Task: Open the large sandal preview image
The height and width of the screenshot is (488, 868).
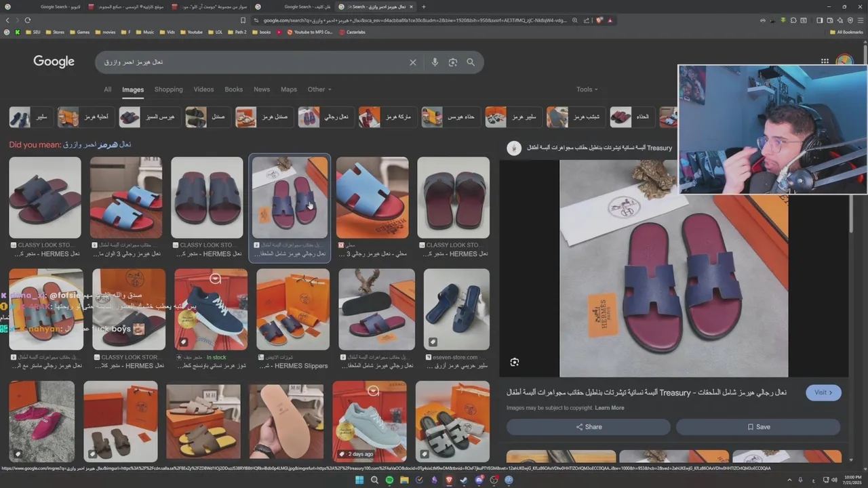Action: pos(673,268)
